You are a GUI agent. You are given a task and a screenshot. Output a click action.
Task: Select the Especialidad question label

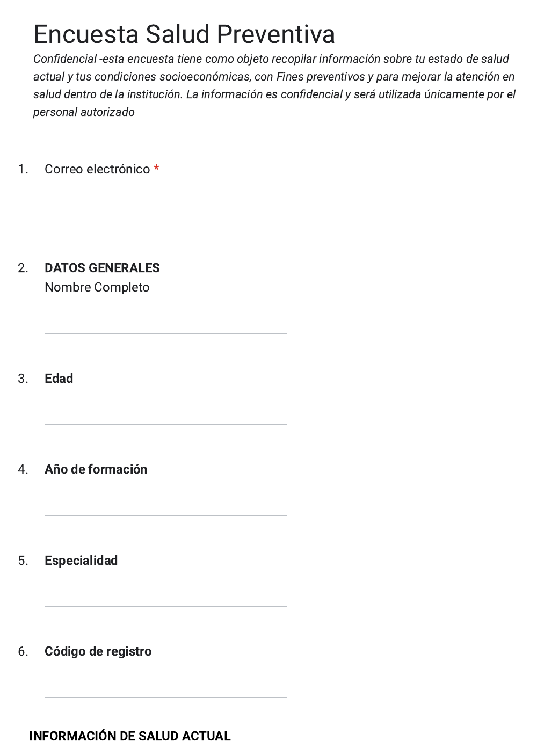click(81, 561)
